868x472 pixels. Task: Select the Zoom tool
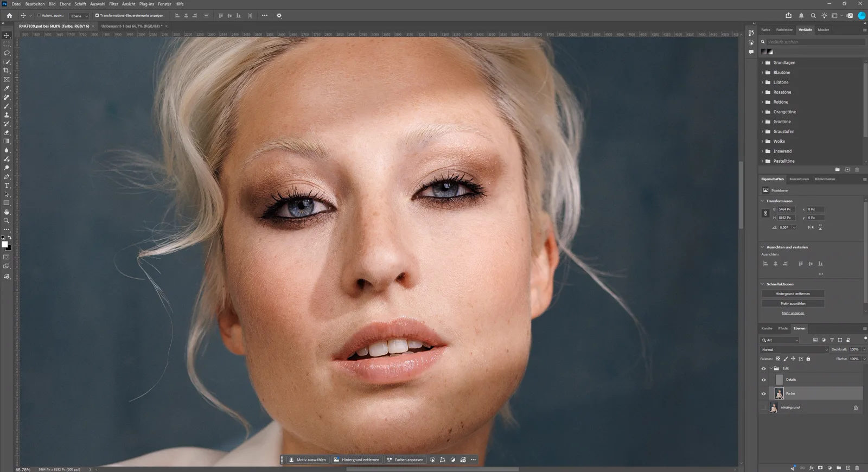(x=7, y=221)
